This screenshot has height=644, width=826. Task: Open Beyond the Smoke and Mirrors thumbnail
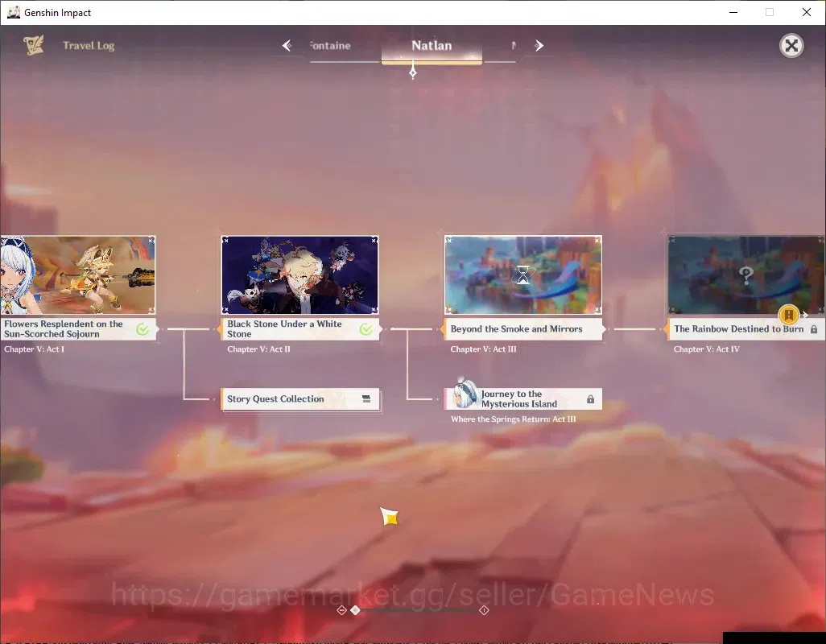[x=523, y=275]
